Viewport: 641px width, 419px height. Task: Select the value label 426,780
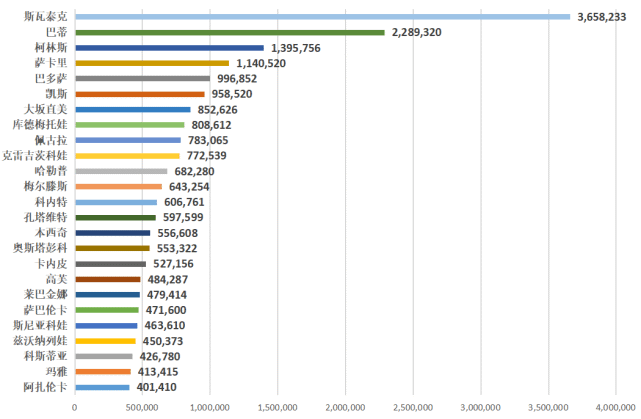pyautogui.click(x=160, y=356)
